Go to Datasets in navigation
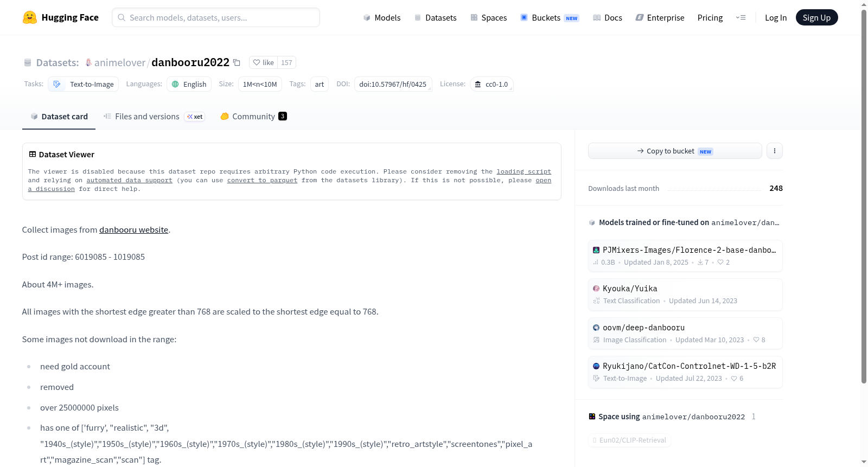 click(435, 17)
